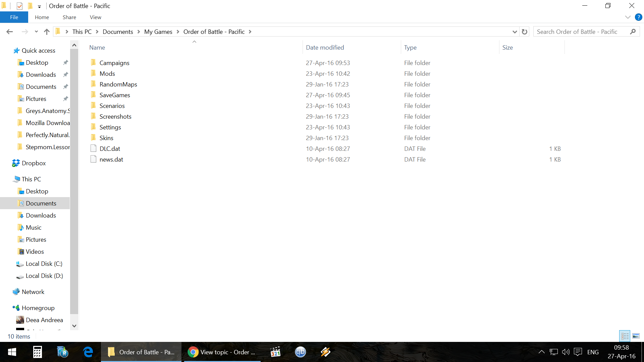This screenshot has height=362, width=644.
Task: Select the SaveGames folder
Action: (114, 95)
